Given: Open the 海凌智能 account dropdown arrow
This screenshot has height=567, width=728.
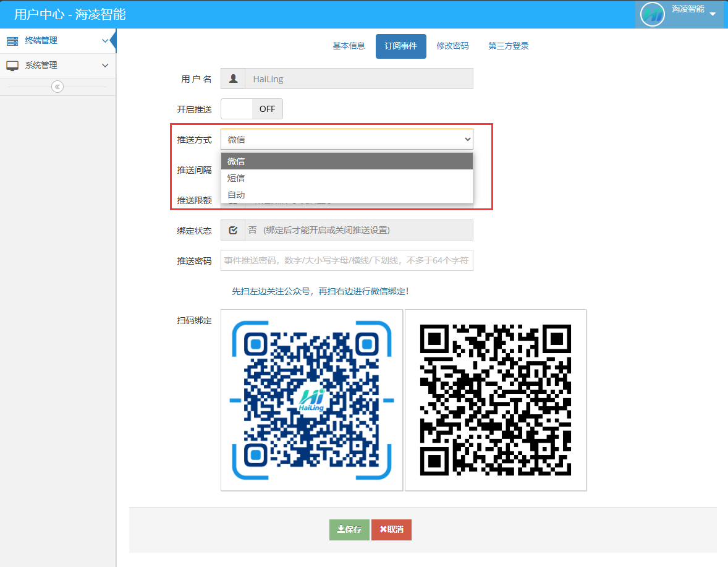Looking at the screenshot, I should [713, 14].
